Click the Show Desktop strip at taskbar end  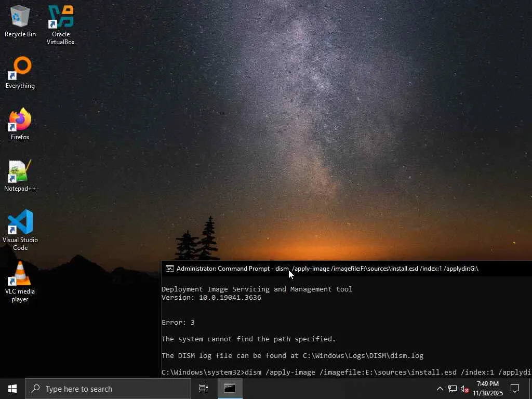tap(530, 389)
